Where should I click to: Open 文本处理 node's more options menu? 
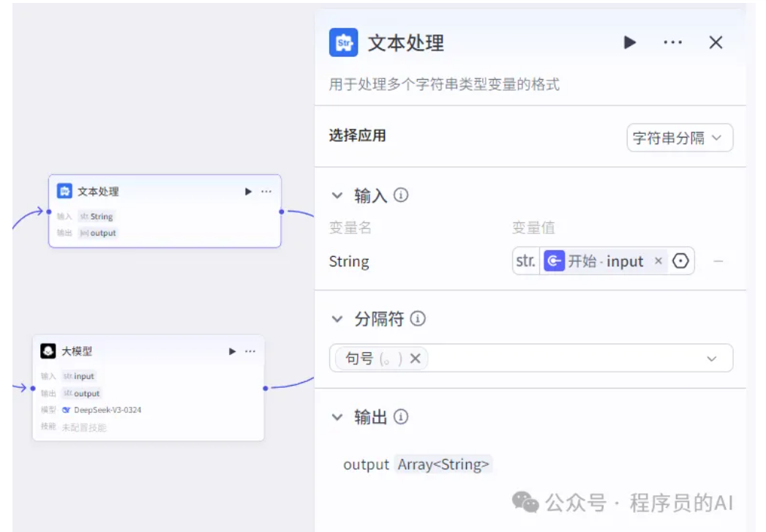click(266, 192)
